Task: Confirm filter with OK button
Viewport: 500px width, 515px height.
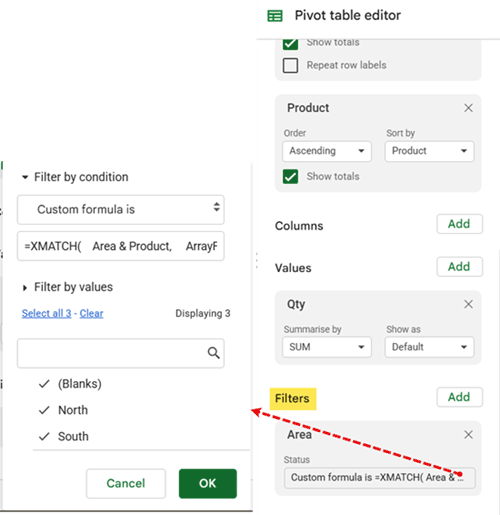Action: [208, 483]
